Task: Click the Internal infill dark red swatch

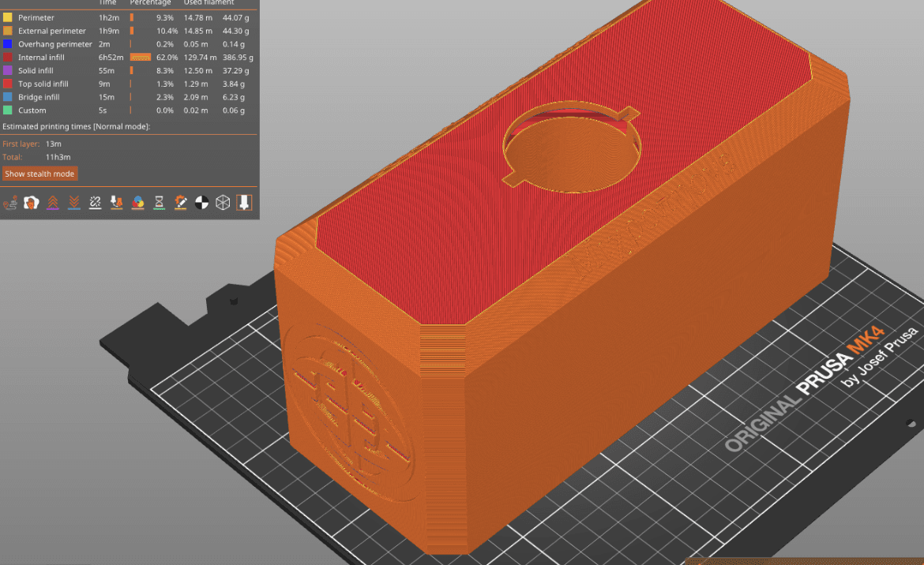Action: pyautogui.click(x=8, y=57)
